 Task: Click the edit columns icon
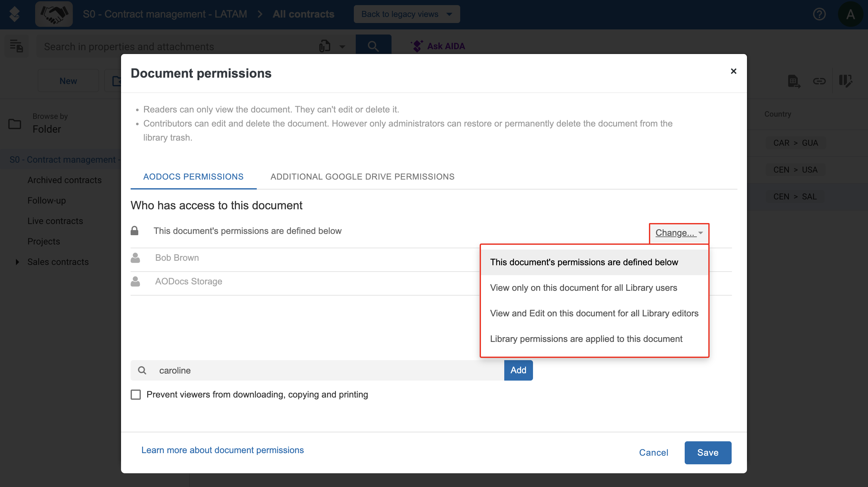(845, 81)
